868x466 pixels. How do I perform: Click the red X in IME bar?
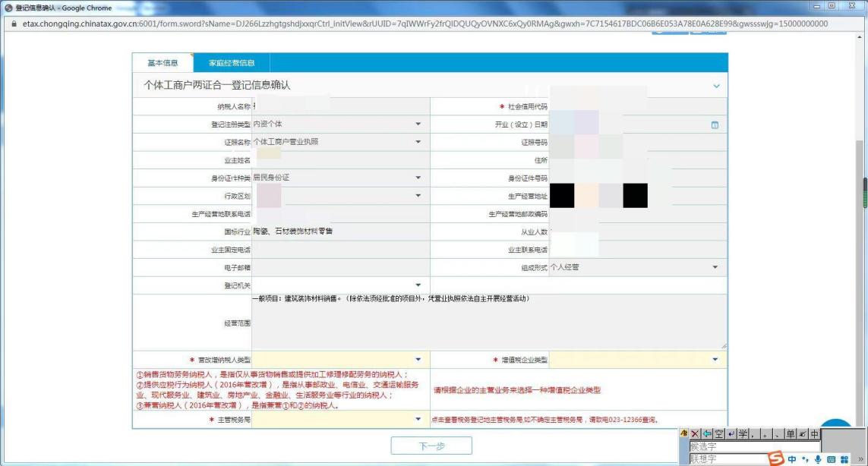[694, 434]
